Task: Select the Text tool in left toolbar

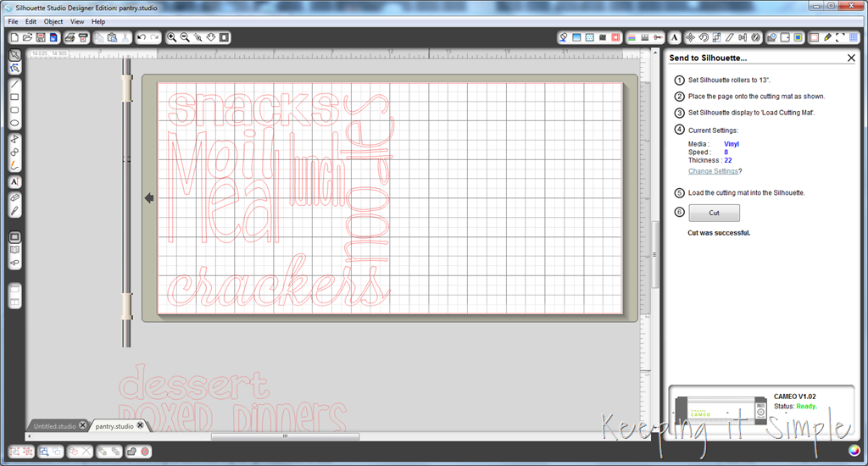Action: (15, 181)
